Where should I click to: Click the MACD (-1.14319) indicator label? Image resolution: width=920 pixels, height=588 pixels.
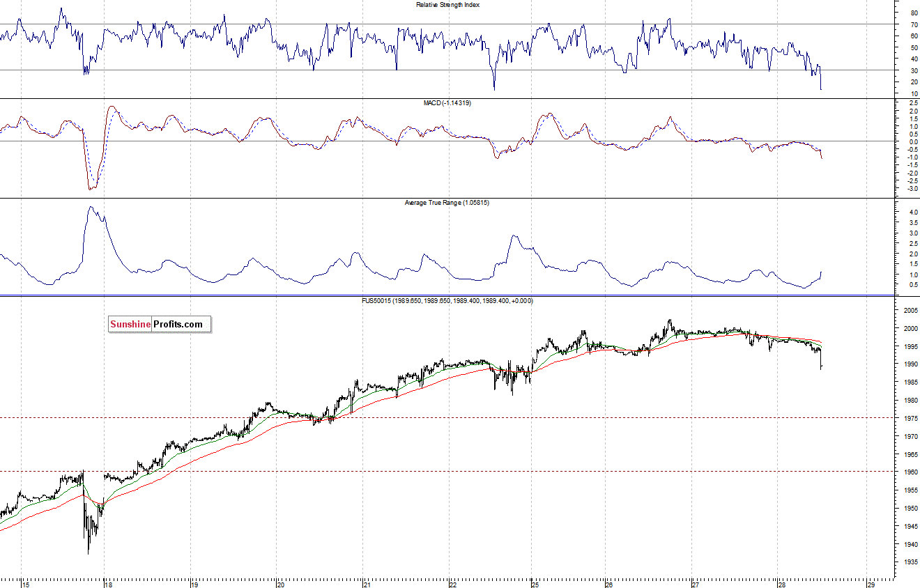(x=447, y=102)
